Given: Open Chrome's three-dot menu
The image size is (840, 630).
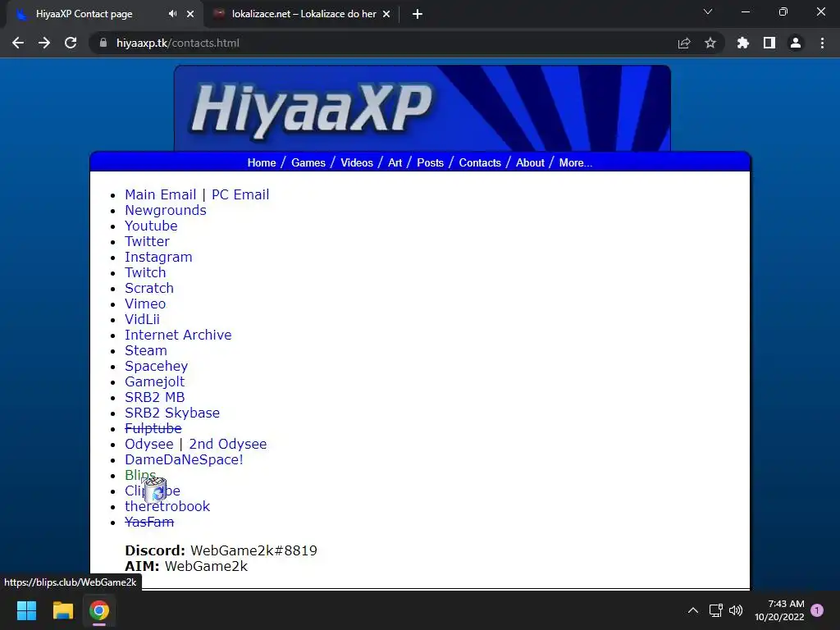Looking at the screenshot, I should (822, 43).
